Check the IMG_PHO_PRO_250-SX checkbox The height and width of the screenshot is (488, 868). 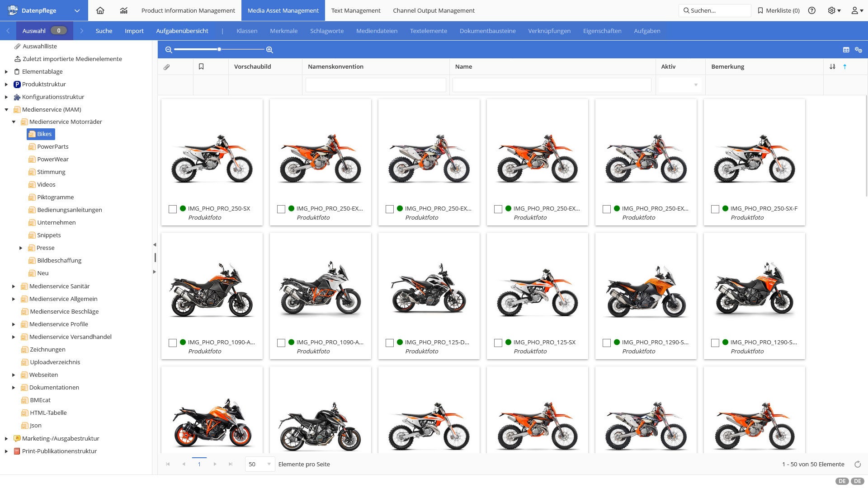(173, 209)
